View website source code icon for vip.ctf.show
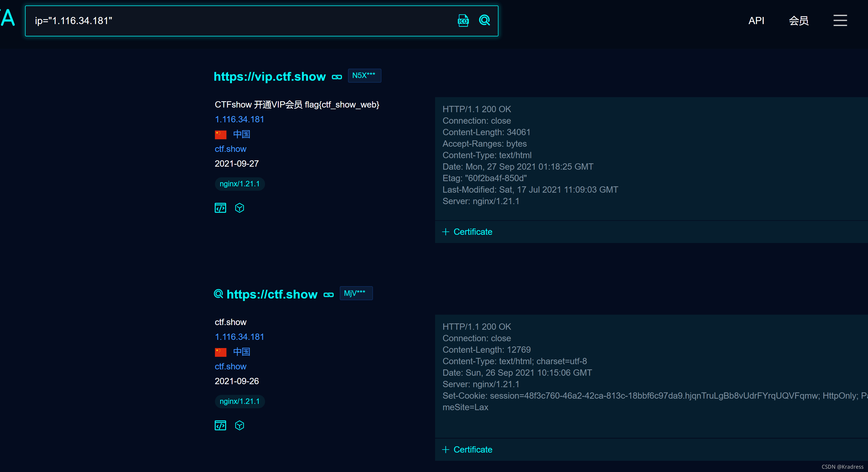This screenshot has height=472, width=868. [220, 208]
